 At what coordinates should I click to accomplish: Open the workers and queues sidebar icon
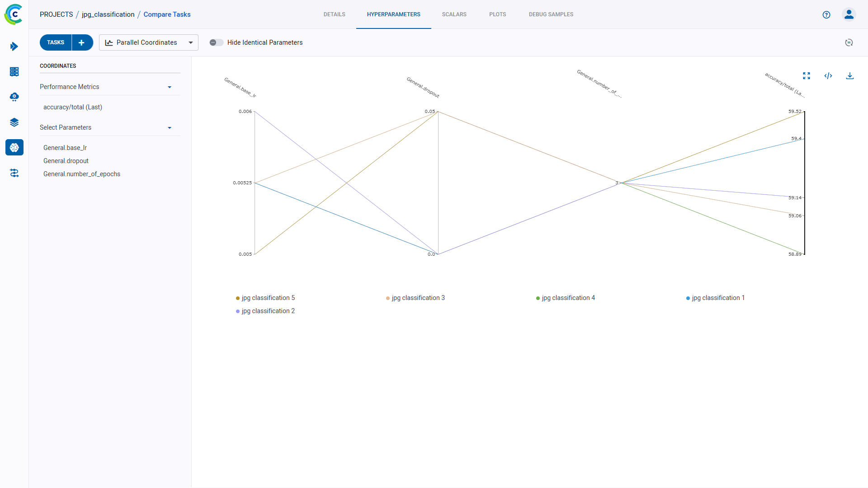14,173
